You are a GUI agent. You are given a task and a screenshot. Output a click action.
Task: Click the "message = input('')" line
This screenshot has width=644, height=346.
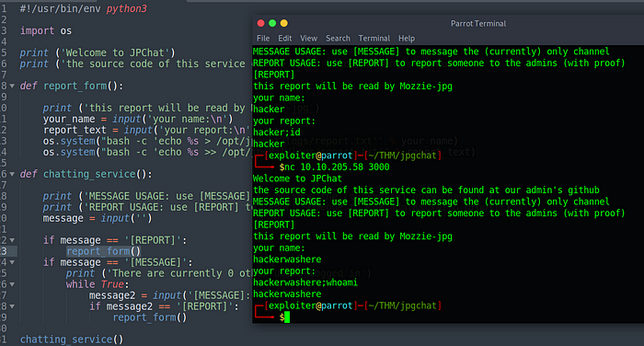[98, 218]
